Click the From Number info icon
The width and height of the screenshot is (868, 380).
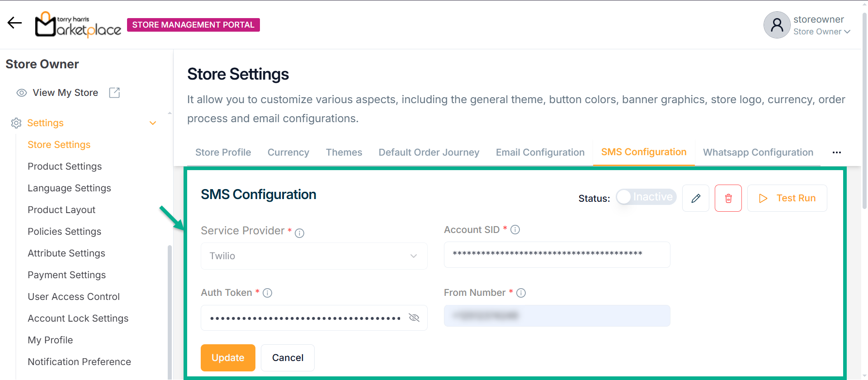[x=521, y=293]
